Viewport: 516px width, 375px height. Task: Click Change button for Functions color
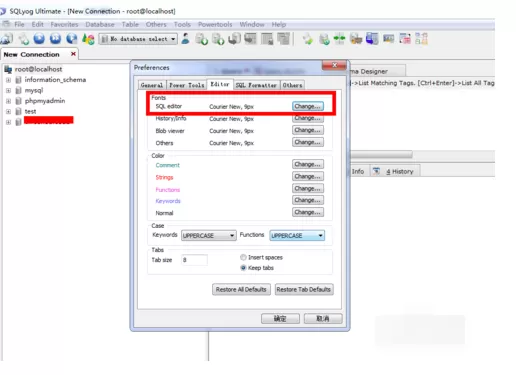pos(308,188)
